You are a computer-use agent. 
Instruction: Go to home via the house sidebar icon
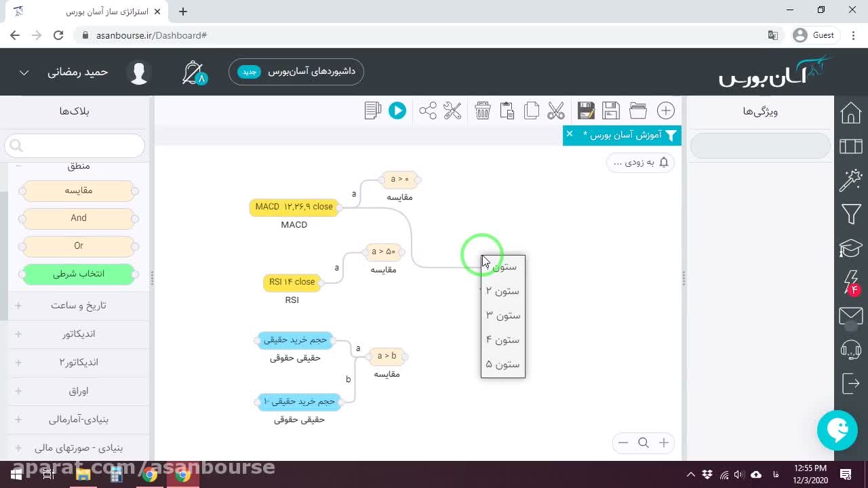point(851,113)
